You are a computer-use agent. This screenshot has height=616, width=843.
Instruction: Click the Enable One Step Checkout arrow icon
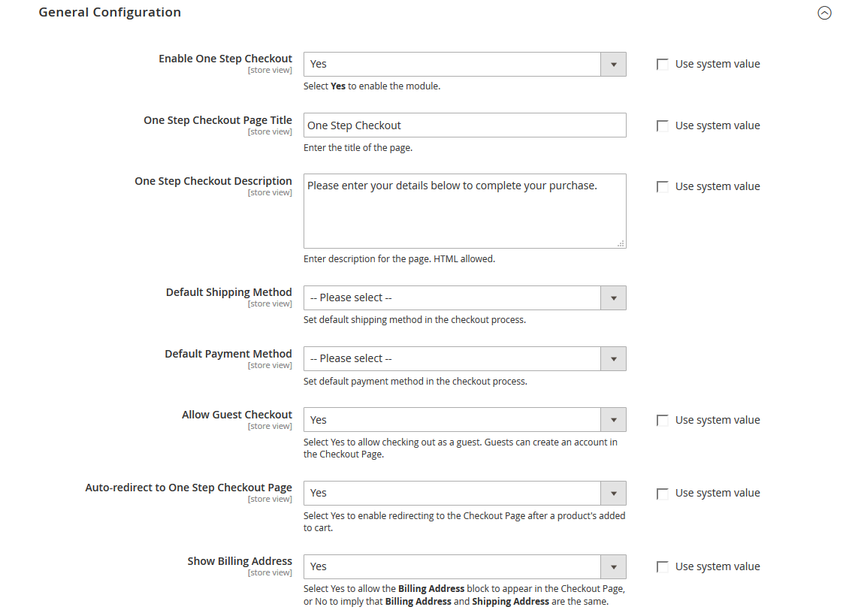[613, 65]
